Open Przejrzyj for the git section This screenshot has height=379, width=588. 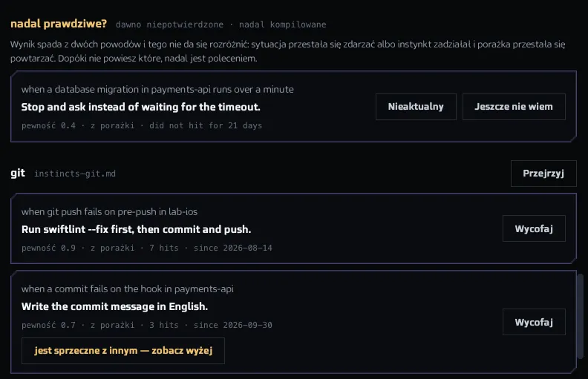(543, 174)
